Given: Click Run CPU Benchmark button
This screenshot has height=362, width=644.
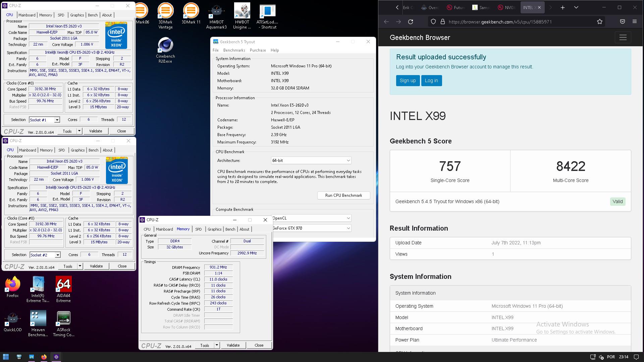Looking at the screenshot, I should (x=343, y=195).
